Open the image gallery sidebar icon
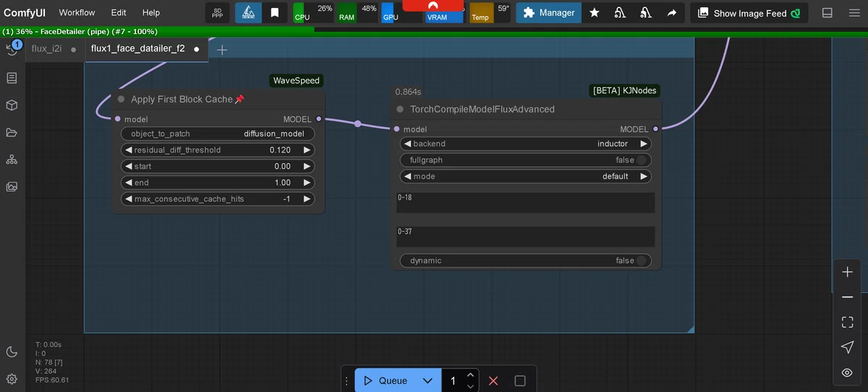The image size is (868, 392). pos(12,187)
